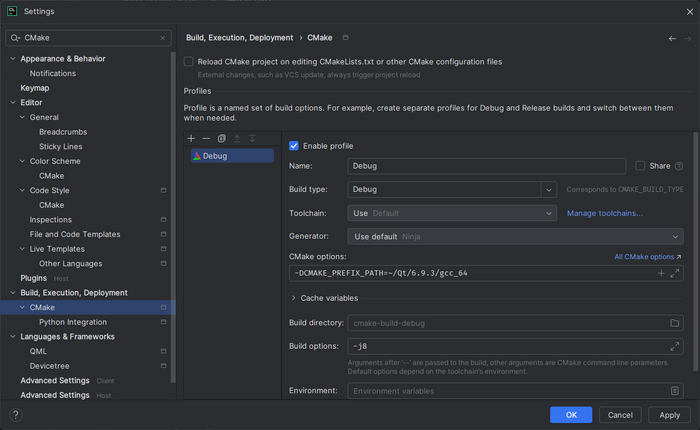Open Keymap settings page

pos(35,88)
